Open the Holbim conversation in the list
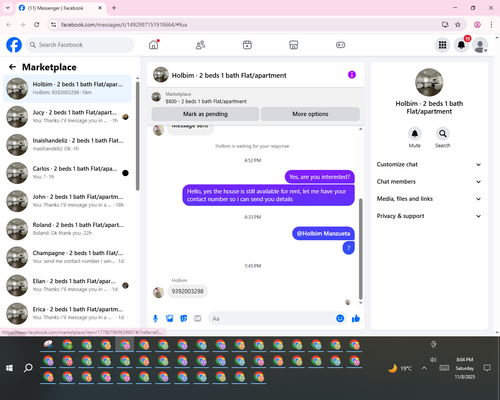This screenshot has height=400, width=500. pyautogui.click(x=68, y=88)
